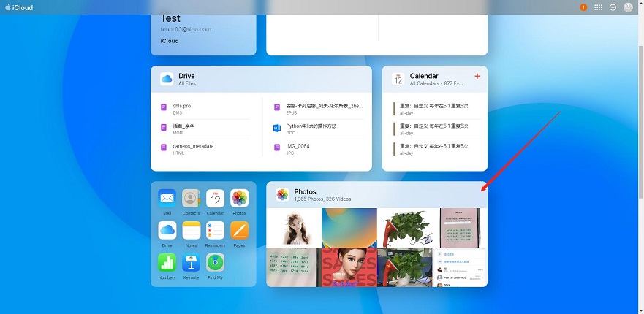Open the Find My app icon
Screen dimensions: 644x314
coord(215,262)
